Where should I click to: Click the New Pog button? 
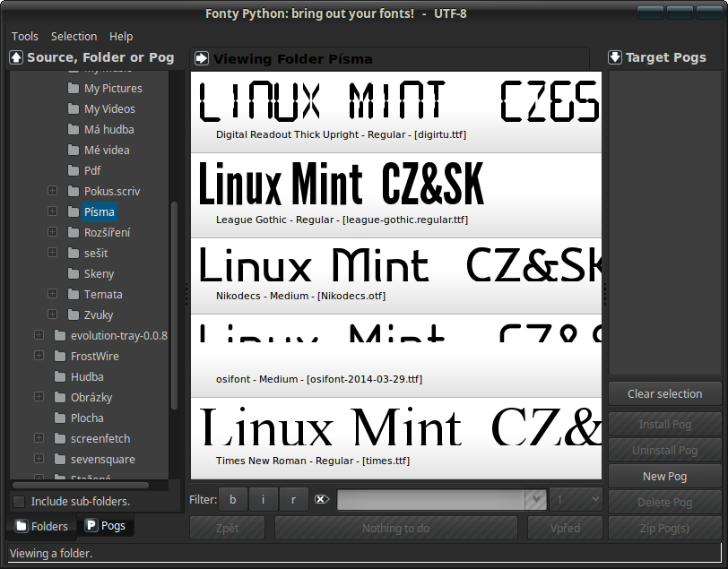tap(665, 477)
